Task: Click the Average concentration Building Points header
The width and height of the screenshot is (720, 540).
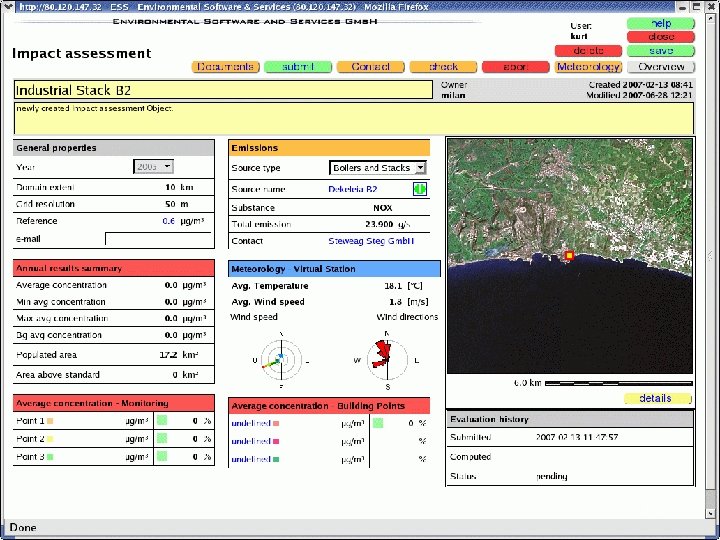Action: point(329,406)
